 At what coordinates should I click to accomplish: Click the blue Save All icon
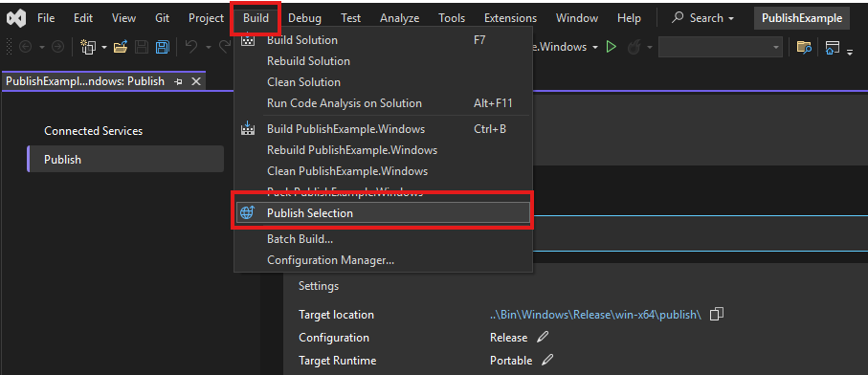click(162, 47)
